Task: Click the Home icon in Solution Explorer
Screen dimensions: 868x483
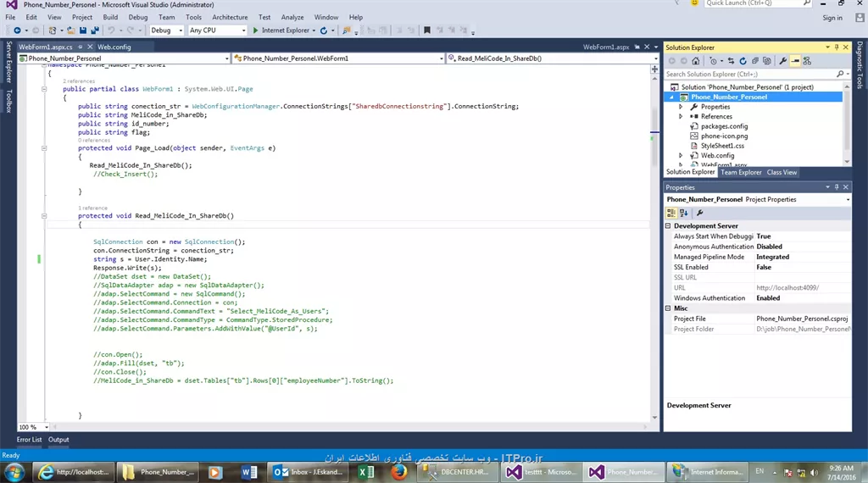Action: tap(696, 61)
